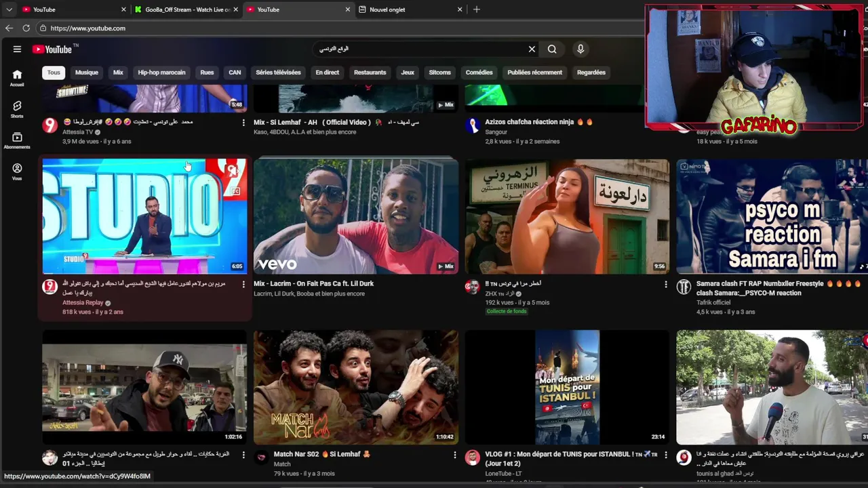Open Sangour channel avatar
The width and height of the screenshot is (868, 488).
coord(473,125)
